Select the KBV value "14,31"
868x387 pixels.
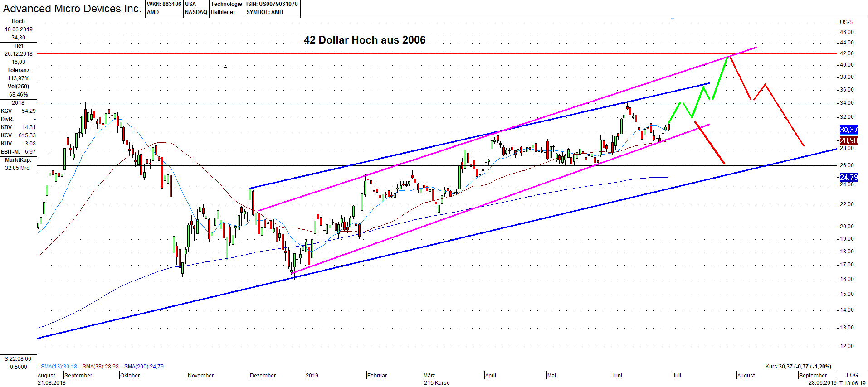click(x=29, y=127)
